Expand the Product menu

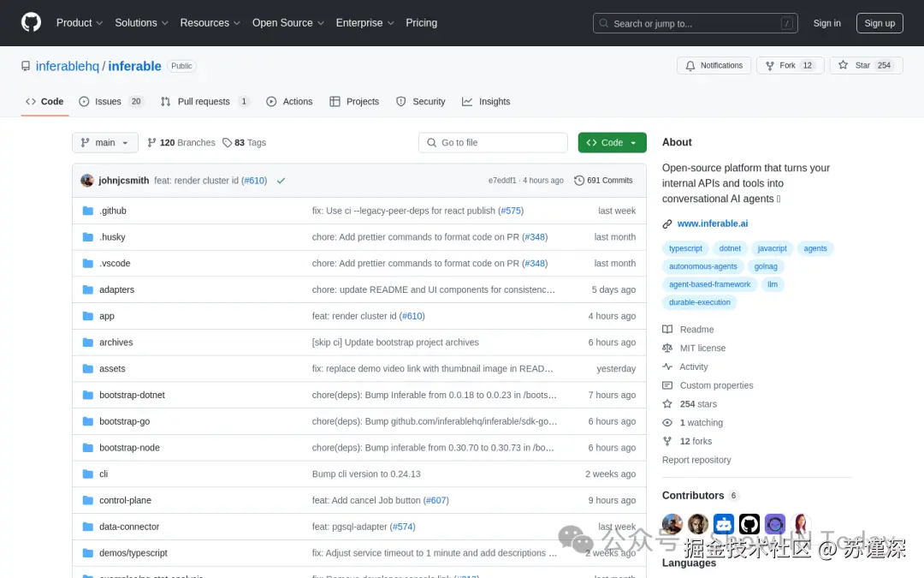(80, 23)
